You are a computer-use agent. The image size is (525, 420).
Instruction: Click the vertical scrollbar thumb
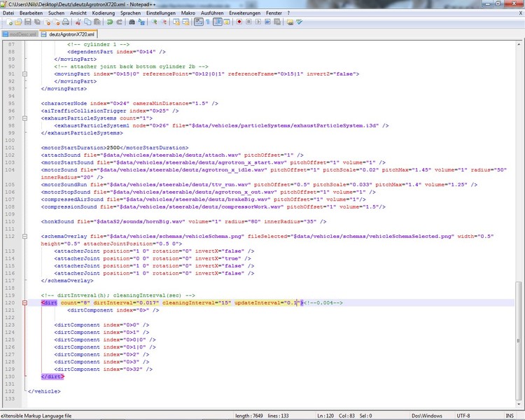[x=518, y=339]
